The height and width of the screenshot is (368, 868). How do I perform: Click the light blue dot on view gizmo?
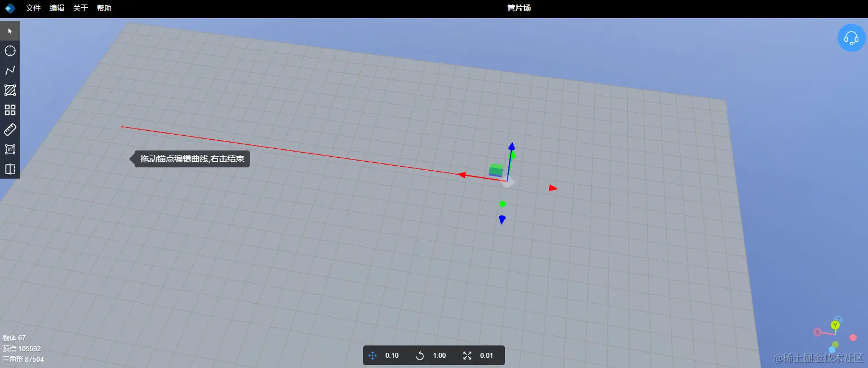832,349
